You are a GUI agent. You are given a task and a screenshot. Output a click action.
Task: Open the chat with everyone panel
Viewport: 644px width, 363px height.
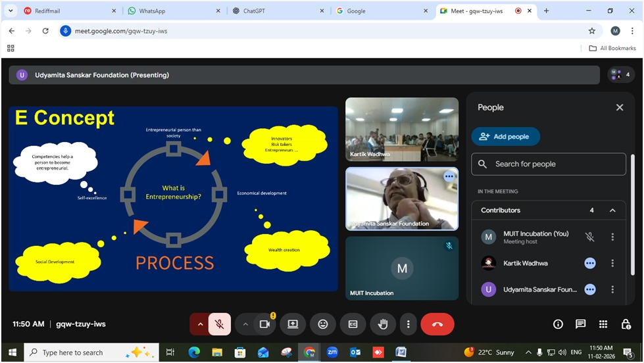pyautogui.click(x=580, y=324)
